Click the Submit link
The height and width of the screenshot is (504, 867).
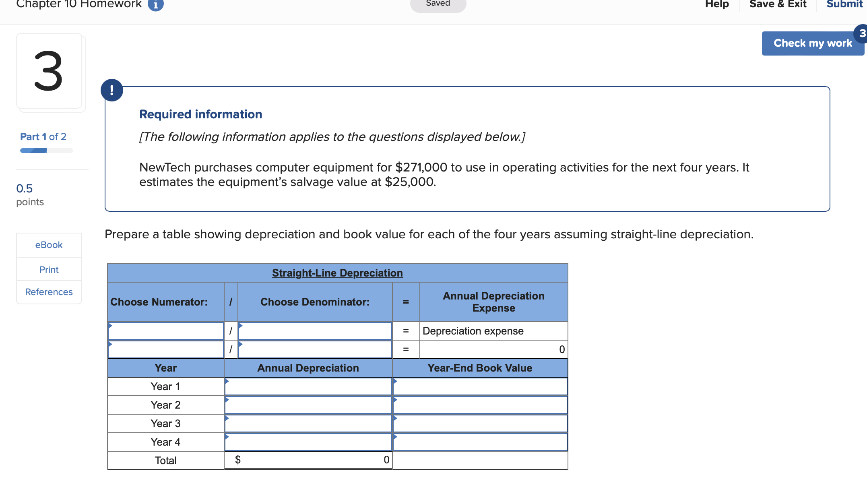(x=844, y=5)
